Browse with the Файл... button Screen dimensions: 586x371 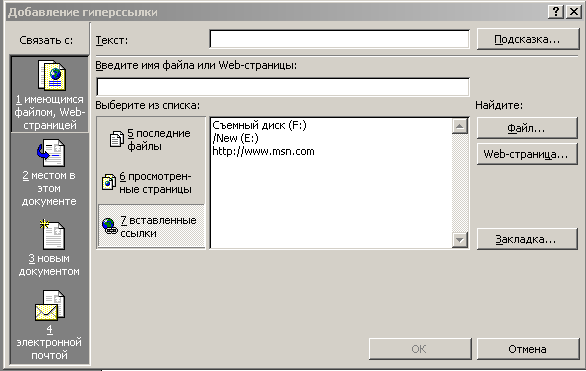pos(527,128)
